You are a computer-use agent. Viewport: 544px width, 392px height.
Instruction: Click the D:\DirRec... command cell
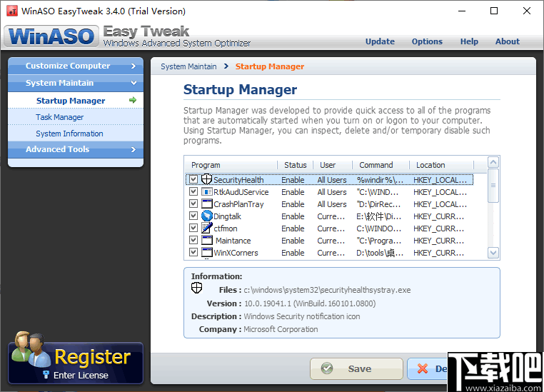pyautogui.click(x=378, y=204)
